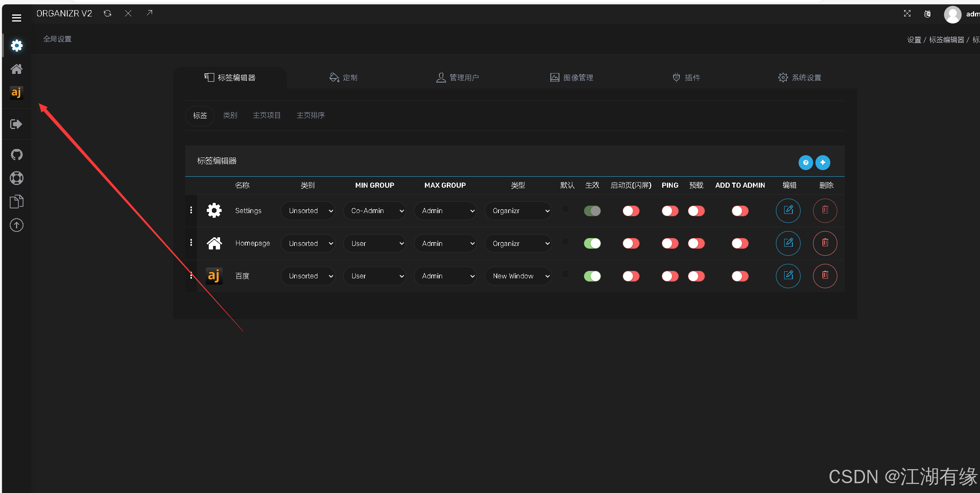Select default radio for Homepage row
Screen dimensions: 980x493
coord(565,242)
